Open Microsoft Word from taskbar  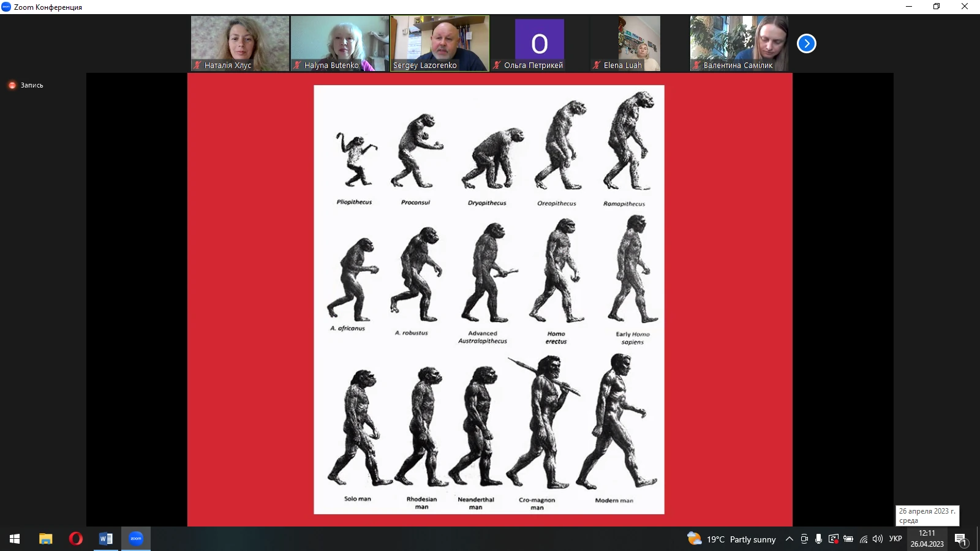[106, 539]
